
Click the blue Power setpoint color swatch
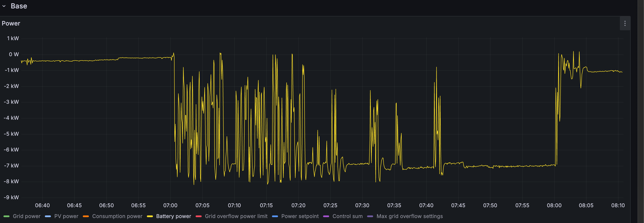coord(275,216)
